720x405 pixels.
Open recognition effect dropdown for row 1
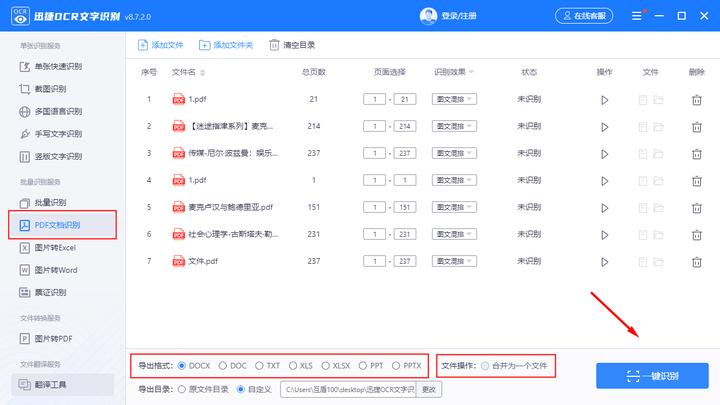pyautogui.click(x=454, y=99)
